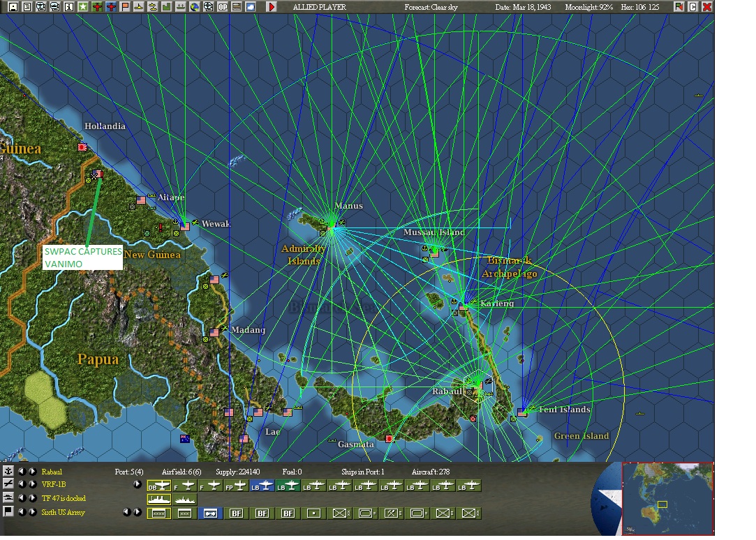Click the 'C' icon at top right

tap(693, 6)
